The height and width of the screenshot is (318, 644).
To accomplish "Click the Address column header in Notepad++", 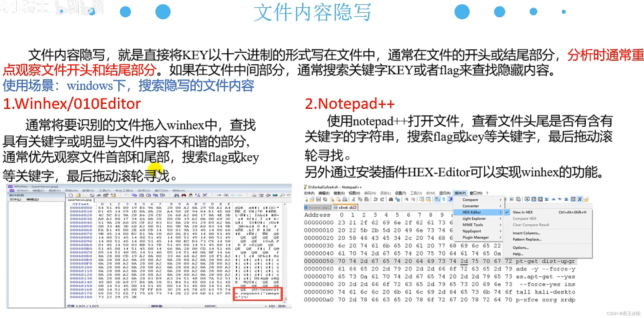I will [x=317, y=215].
